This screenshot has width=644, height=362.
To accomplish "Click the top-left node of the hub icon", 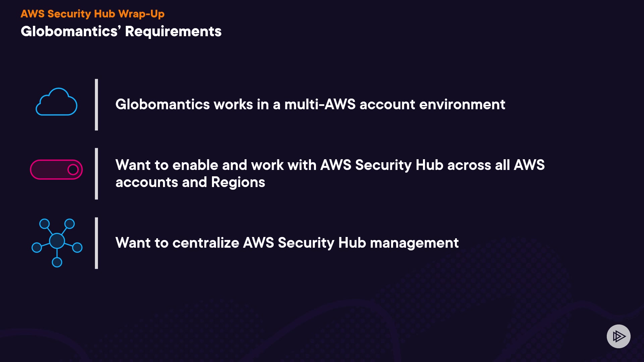I will (44, 224).
